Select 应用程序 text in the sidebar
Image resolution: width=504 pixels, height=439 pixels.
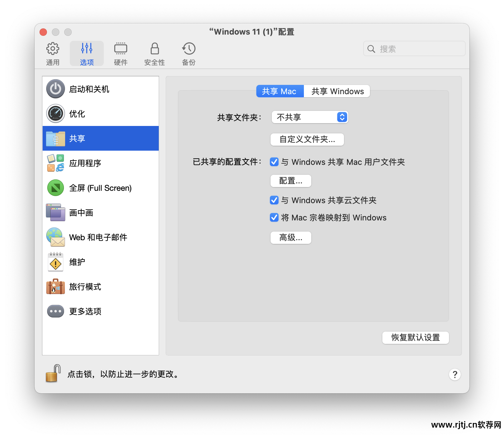85,163
